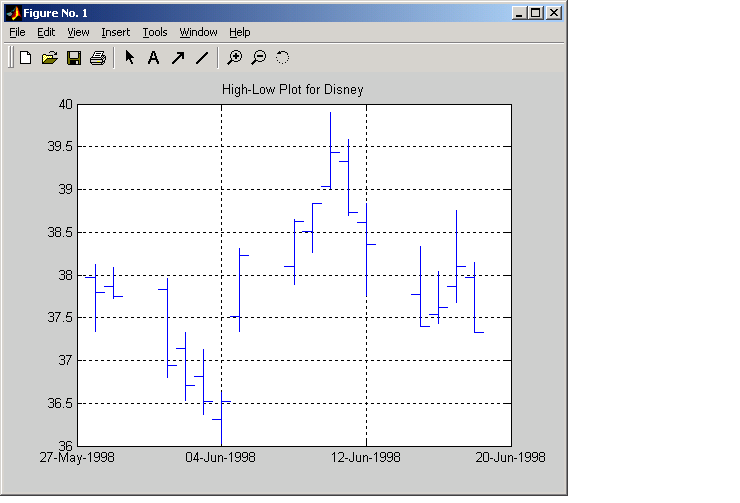Open the View menu
The width and height of the screenshot is (740, 503).
point(78,32)
